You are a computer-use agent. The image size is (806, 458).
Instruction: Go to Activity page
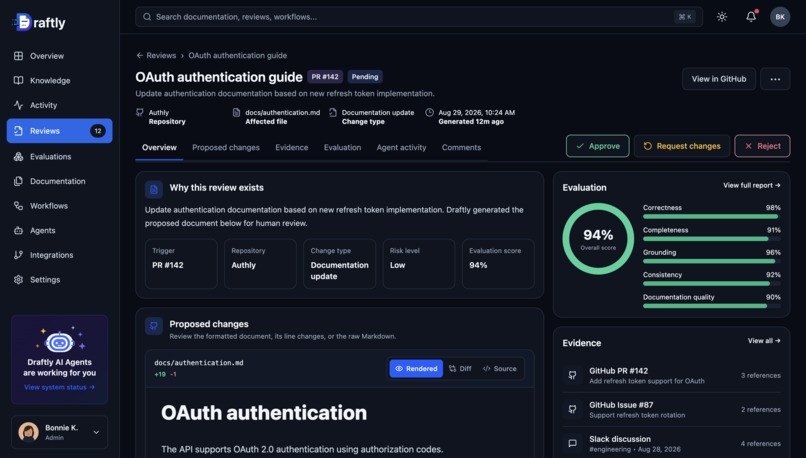(60, 105)
